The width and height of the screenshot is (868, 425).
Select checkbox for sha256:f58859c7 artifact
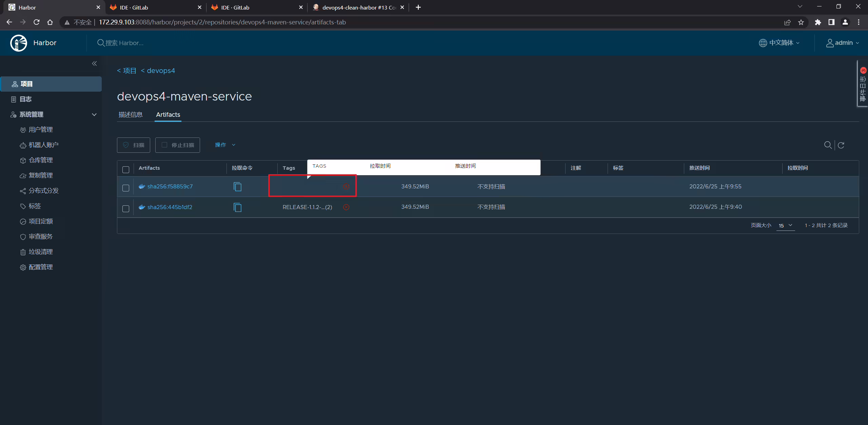pos(126,188)
